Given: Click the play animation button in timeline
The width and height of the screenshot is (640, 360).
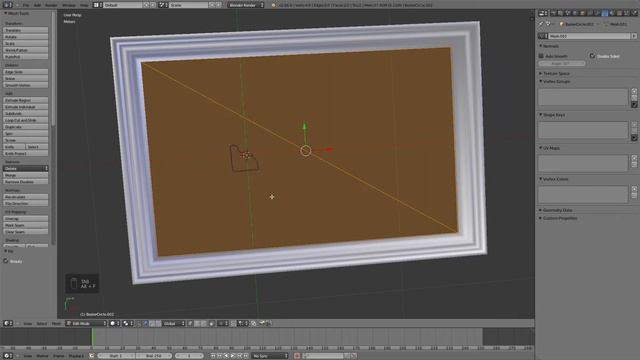Looking at the screenshot, I should tap(233, 356).
